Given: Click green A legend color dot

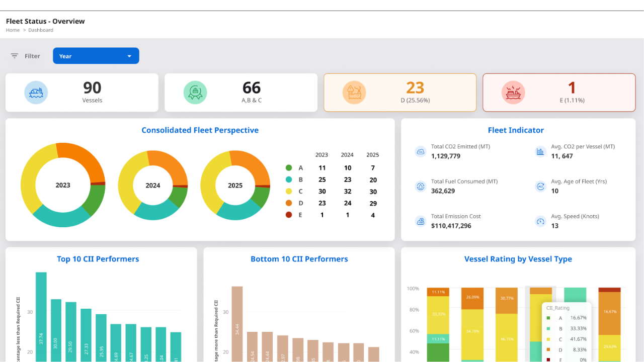Looking at the screenshot, I should [289, 168].
